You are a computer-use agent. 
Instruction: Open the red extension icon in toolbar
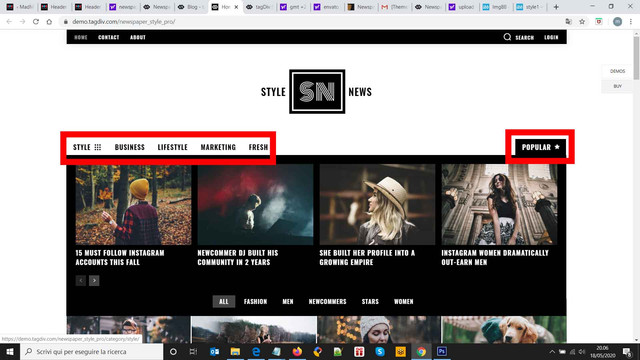599,22
